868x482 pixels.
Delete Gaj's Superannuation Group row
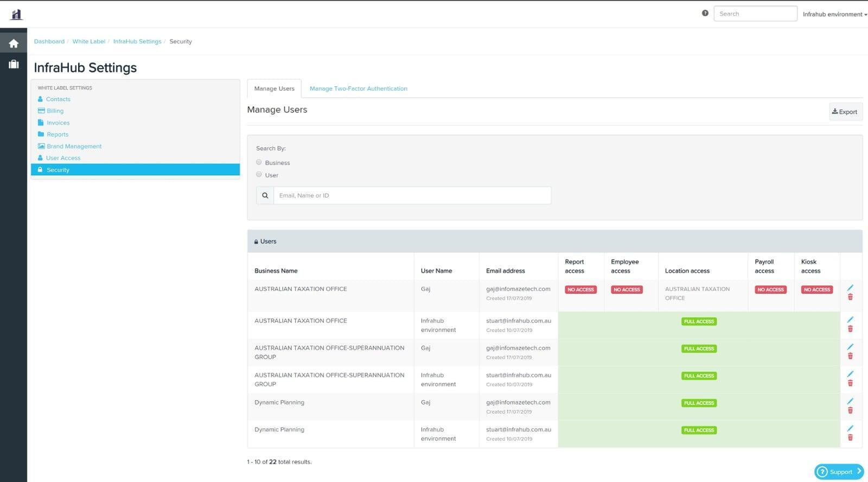(850, 356)
